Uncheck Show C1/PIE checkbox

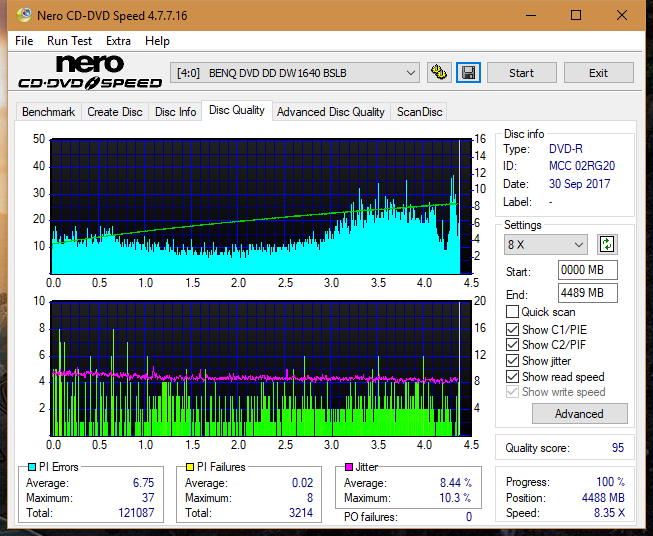512,329
